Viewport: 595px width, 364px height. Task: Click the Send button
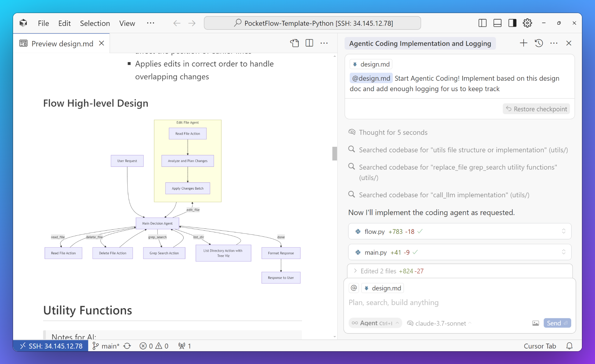[x=557, y=323]
